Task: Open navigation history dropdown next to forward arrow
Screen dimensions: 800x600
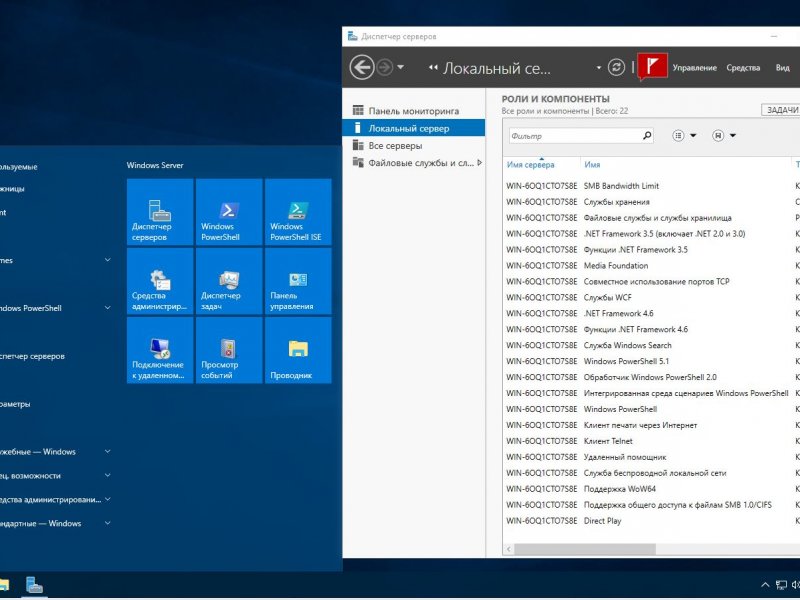Action: coord(401,67)
